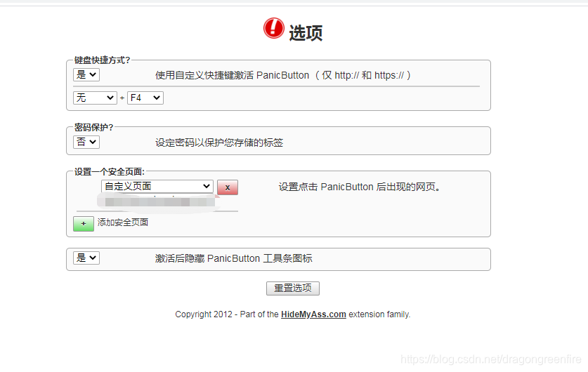Image resolution: width=588 pixels, height=372 pixels.
Task: Click the 重置选项 reset button
Action: click(293, 288)
